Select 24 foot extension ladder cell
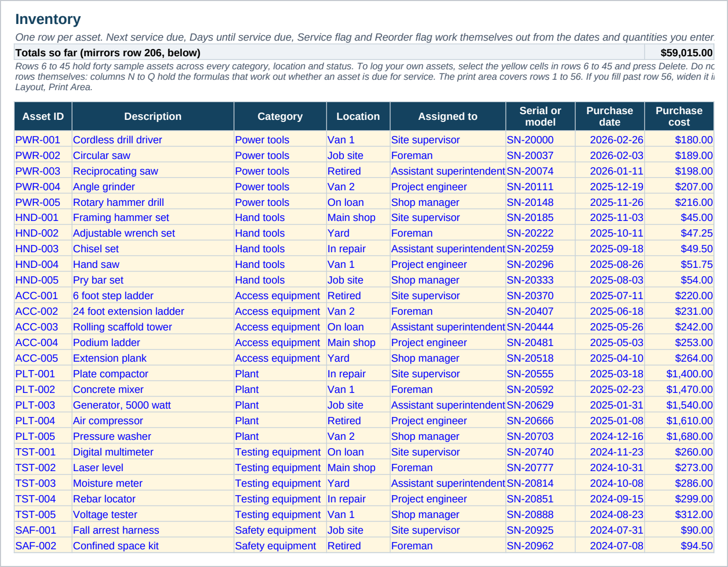 click(x=153, y=311)
